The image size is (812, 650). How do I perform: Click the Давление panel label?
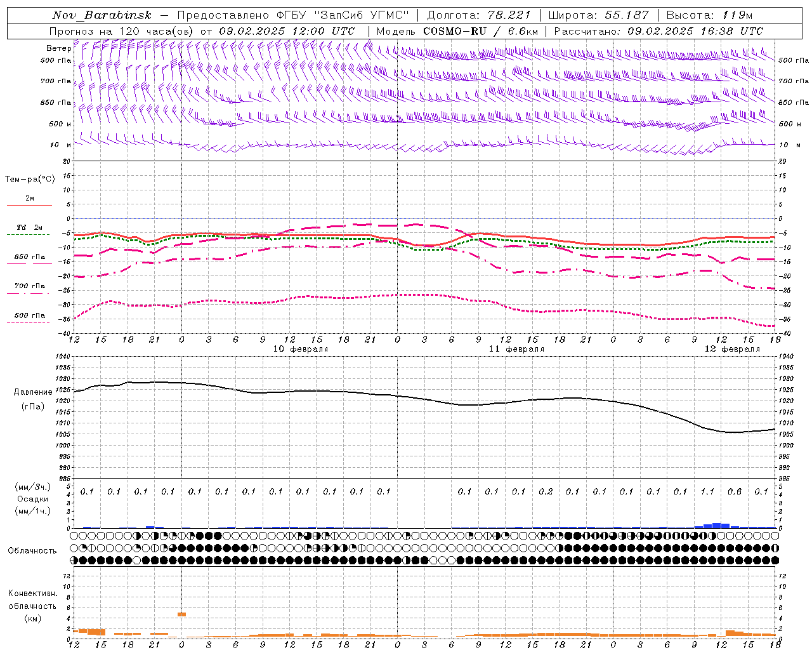click(33, 392)
